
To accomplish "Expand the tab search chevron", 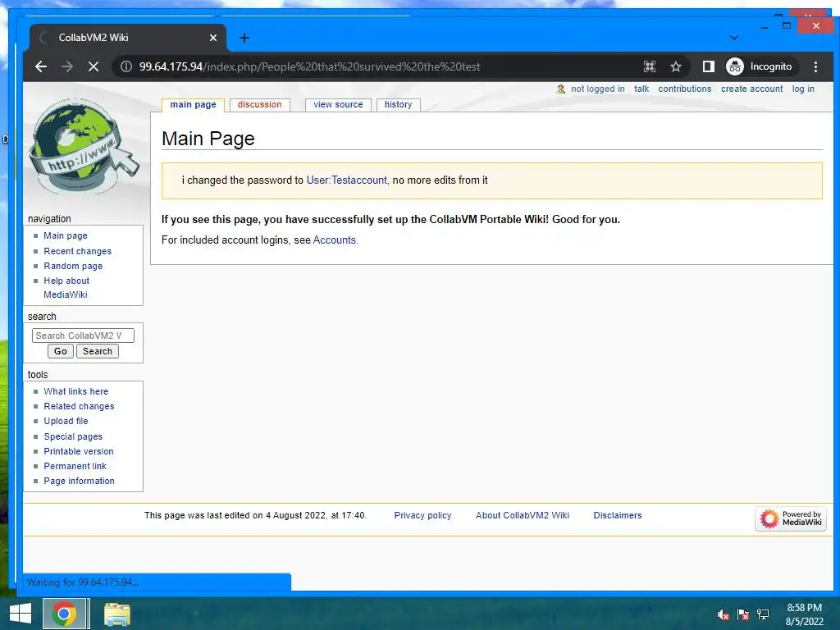I will 734,38.
